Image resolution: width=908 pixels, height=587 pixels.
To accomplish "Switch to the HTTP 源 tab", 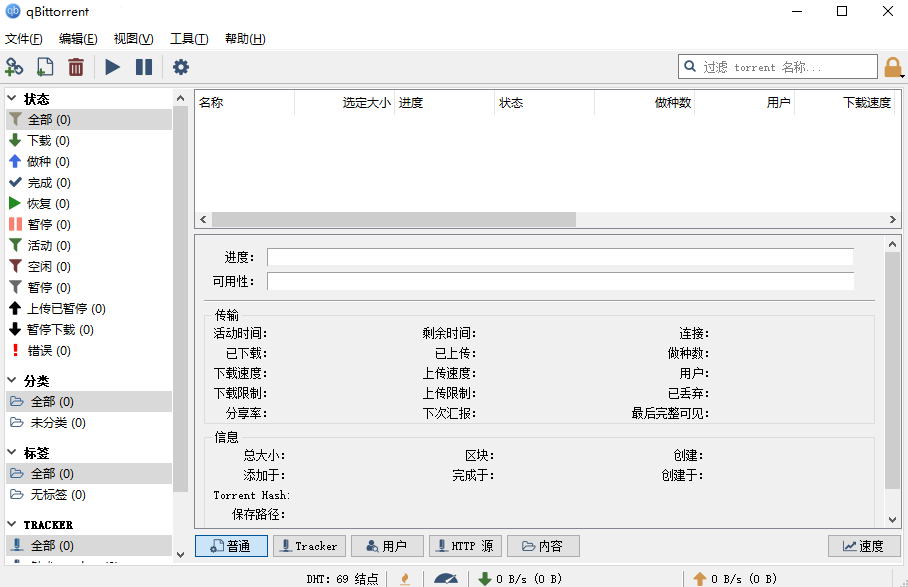I will 465,546.
